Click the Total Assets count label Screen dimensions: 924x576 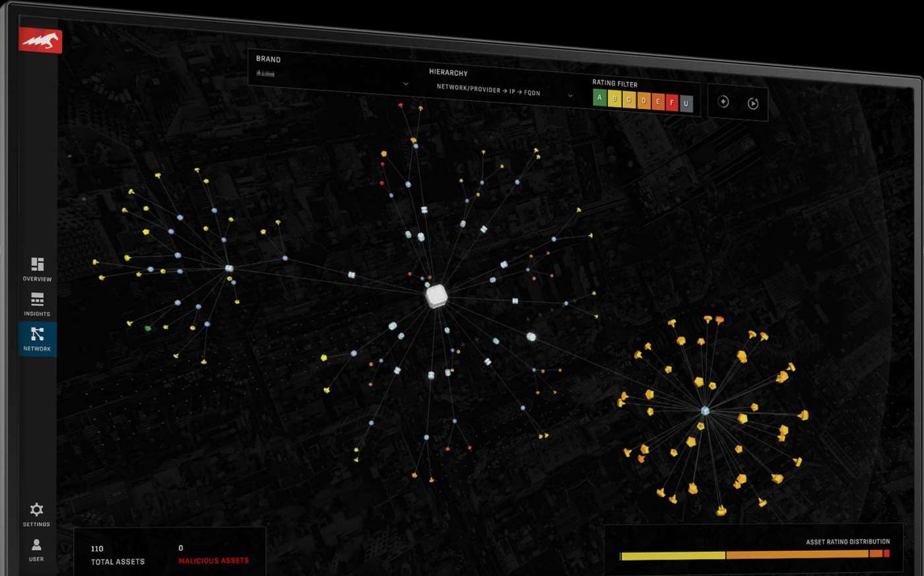pyautogui.click(x=117, y=561)
